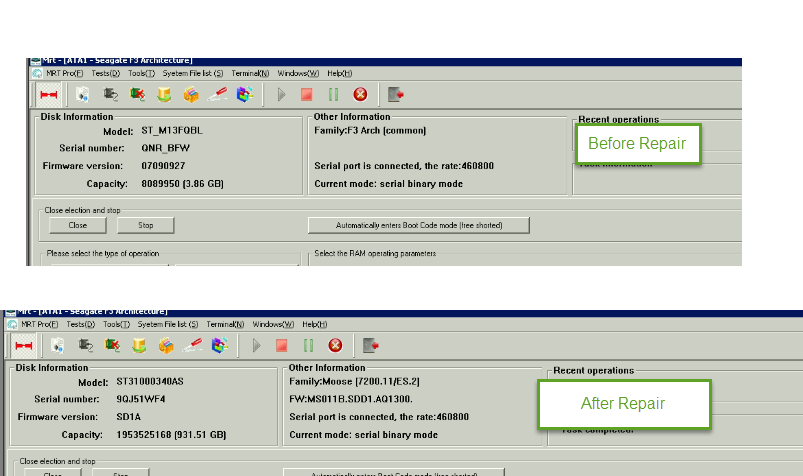
Task: Click exit door icon in Before Repair toolbar
Action: coord(395,95)
